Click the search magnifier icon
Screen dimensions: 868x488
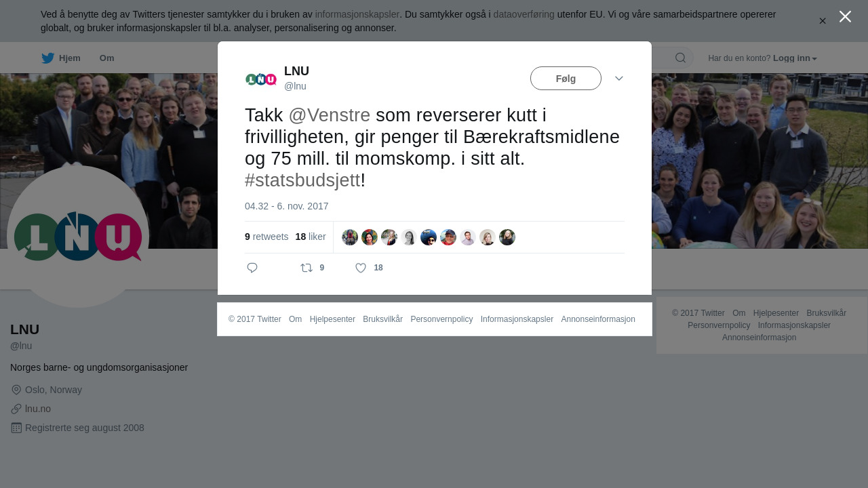point(680,58)
